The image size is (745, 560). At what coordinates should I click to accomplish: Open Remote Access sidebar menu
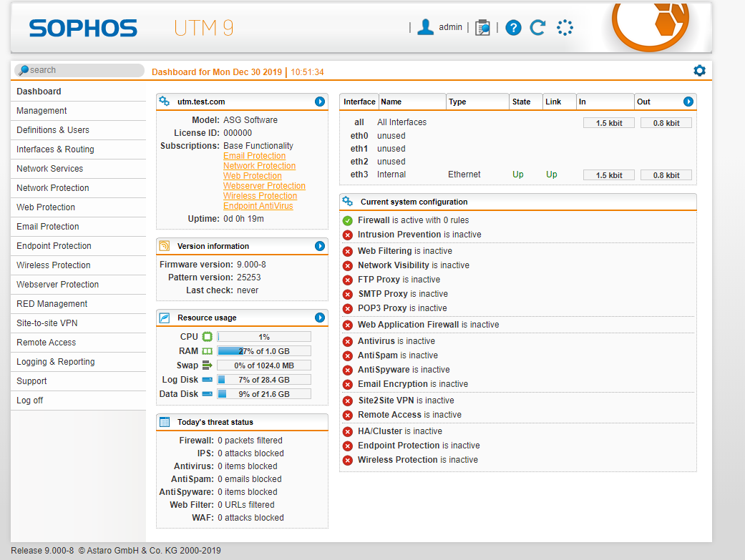click(x=79, y=343)
